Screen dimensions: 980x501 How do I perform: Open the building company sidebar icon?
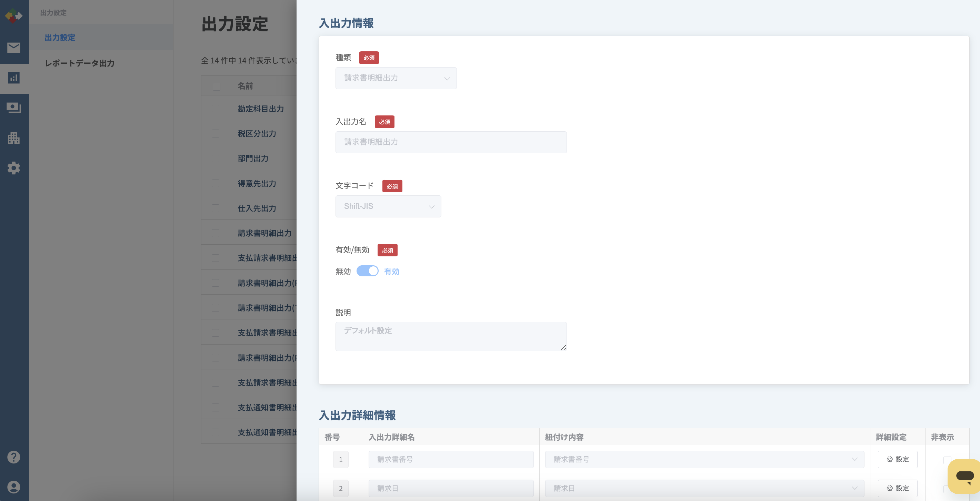14,138
